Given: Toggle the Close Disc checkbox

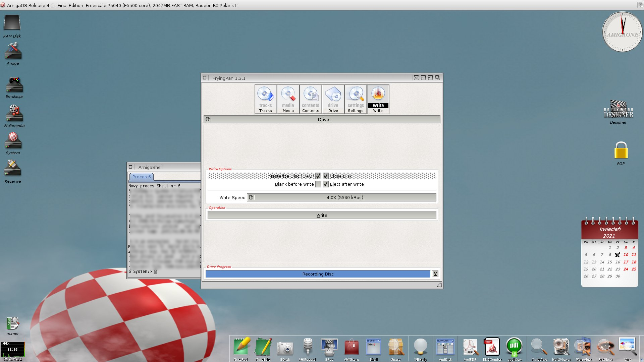Looking at the screenshot, I should pyautogui.click(x=326, y=176).
